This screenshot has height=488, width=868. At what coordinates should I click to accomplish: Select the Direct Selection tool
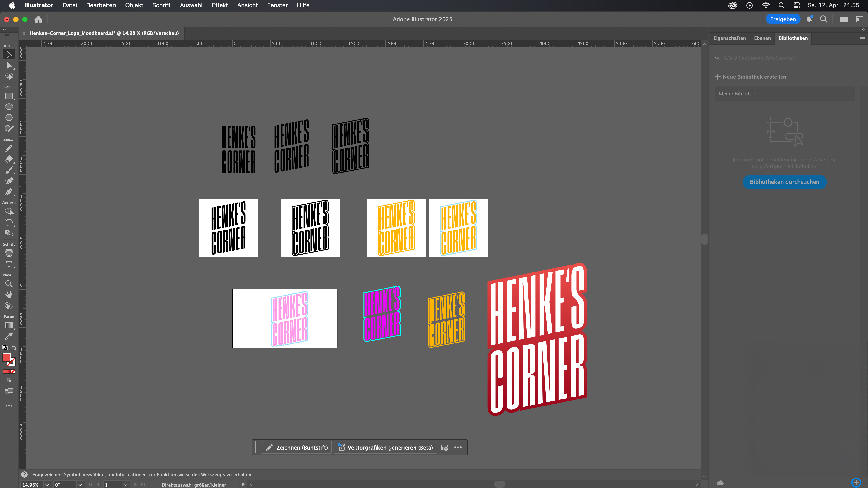[x=9, y=65]
